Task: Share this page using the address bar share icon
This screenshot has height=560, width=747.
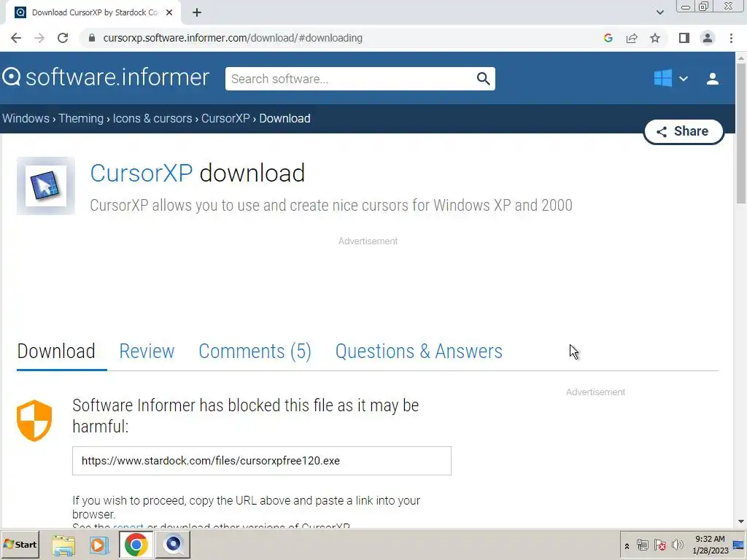Action: coord(632,38)
